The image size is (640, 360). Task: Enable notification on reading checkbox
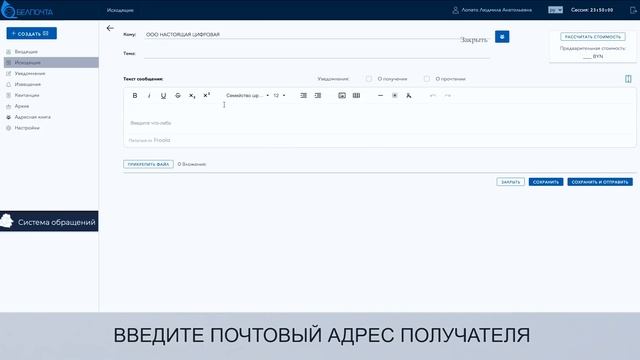(427, 79)
